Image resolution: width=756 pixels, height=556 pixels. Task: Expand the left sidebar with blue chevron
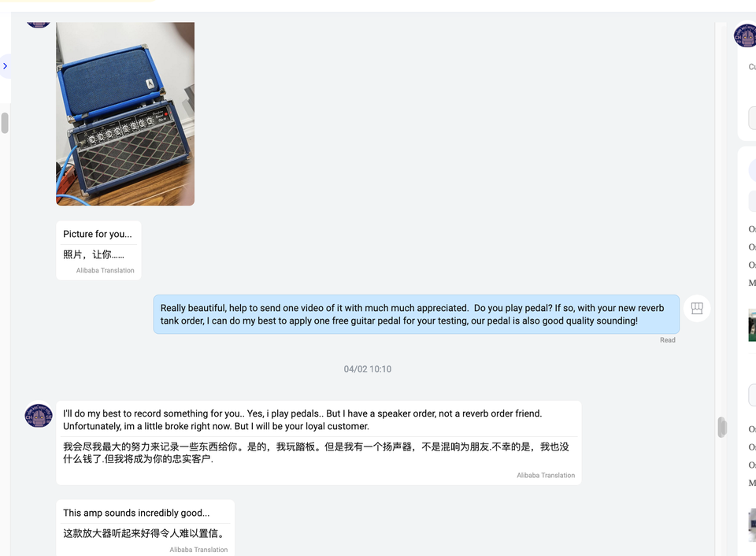click(x=5, y=66)
